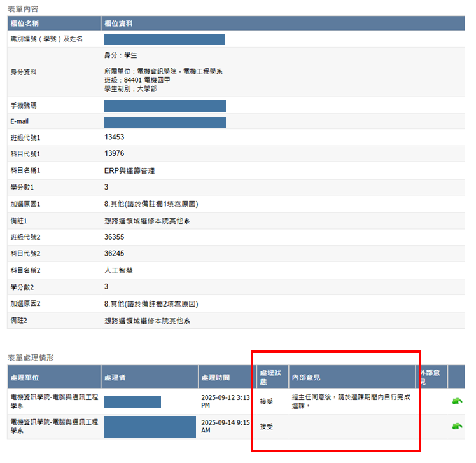This screenshot has width=476, height=463.
Task: Click the 外部意見 column header
Action: [x=431, y=377]
